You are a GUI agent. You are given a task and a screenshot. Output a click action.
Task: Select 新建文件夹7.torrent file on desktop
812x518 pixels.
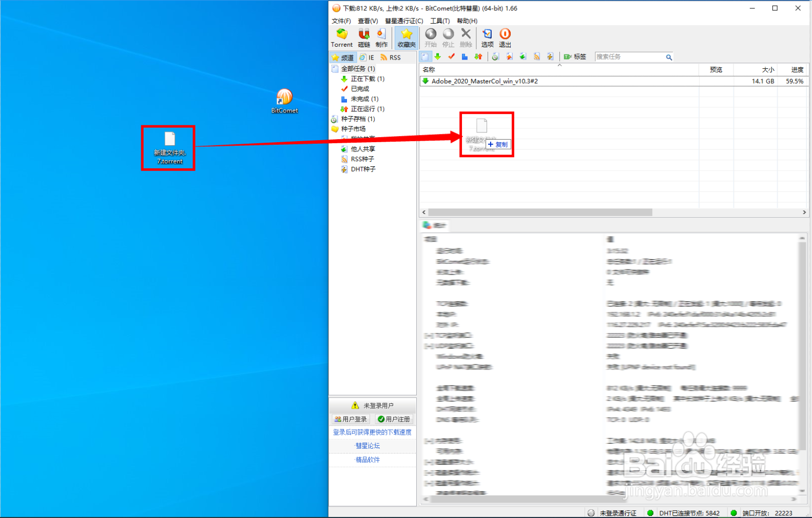click(169, 148)
